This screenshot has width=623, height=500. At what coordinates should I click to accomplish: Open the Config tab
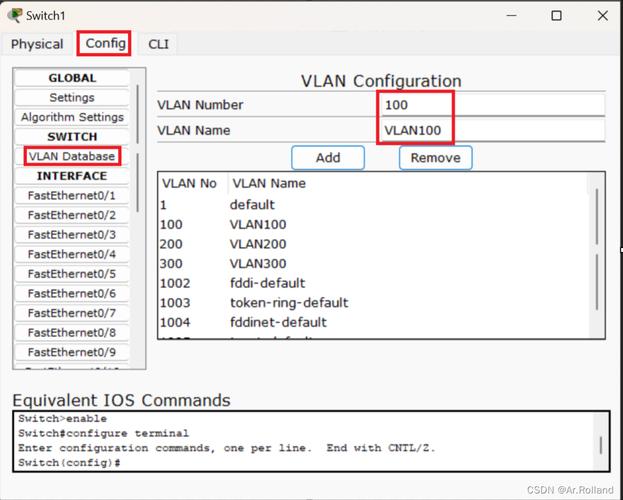click(105, 43)
